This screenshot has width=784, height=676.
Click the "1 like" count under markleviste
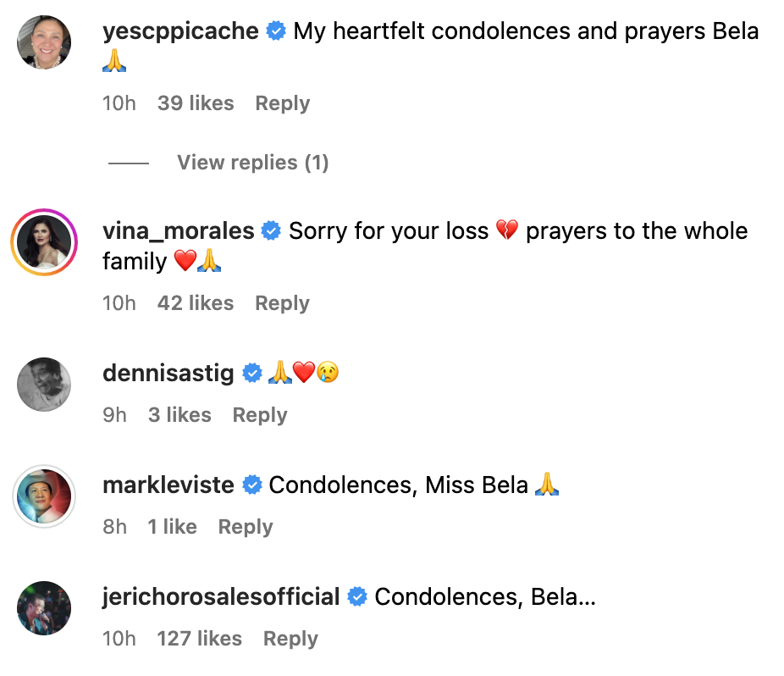(x=172, y=526)
